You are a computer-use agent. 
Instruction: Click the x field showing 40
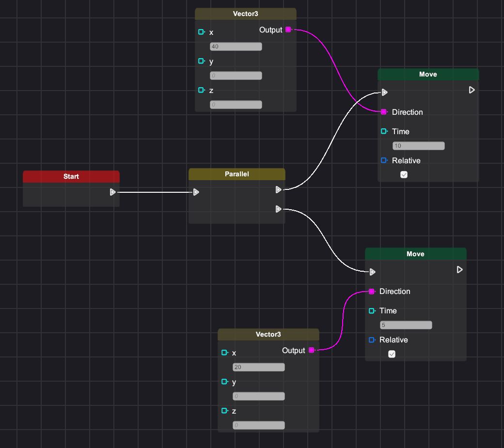coord(236,47)
